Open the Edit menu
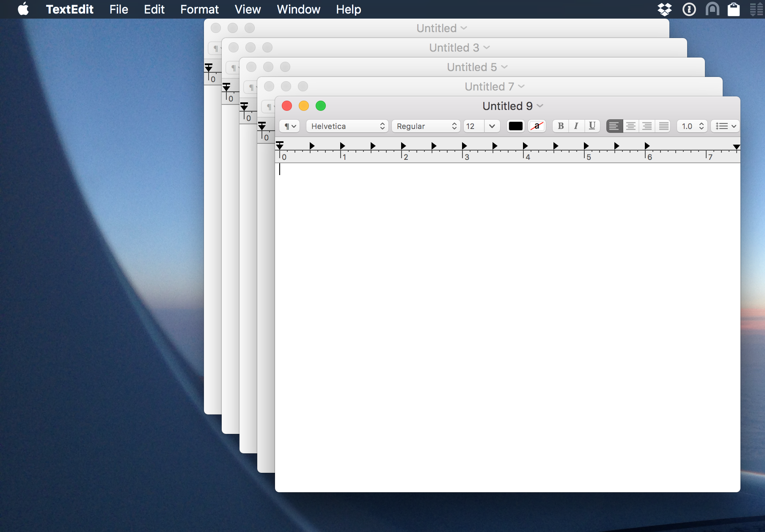765x532 pixels. pos(154,9)
